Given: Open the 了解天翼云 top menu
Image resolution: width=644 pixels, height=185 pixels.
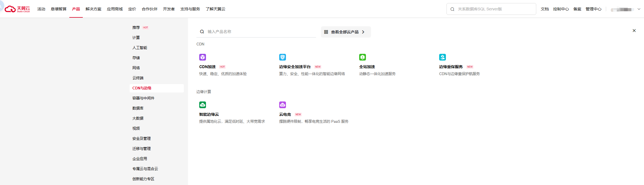Looking at the screenshot, I should [x=216, y=9].
